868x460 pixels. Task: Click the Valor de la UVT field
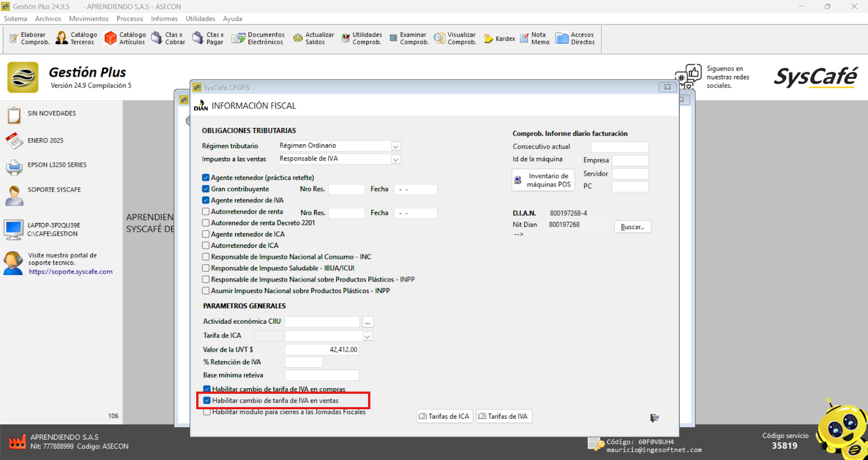(x=322, y=350)
